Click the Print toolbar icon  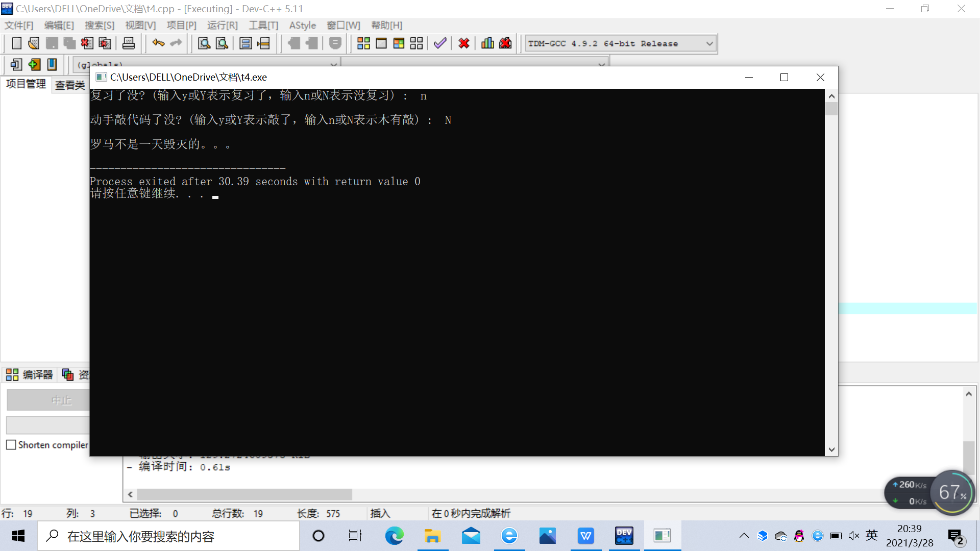click(x=129, y=43)
